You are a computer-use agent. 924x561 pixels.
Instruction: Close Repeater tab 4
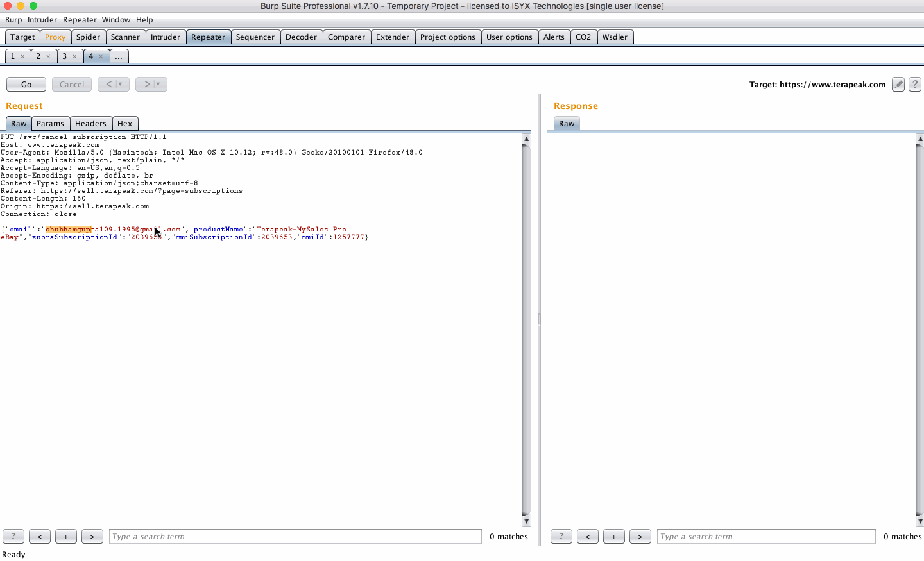[101, 56]
